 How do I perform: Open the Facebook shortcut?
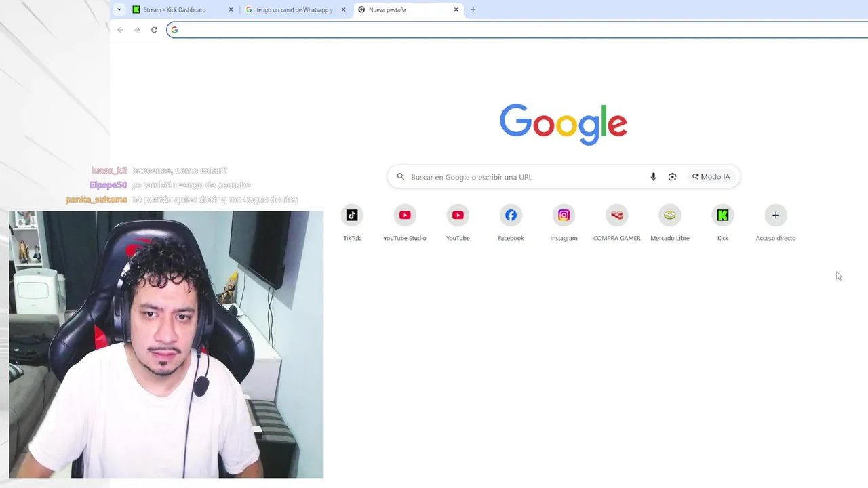(x=511, y=223)
